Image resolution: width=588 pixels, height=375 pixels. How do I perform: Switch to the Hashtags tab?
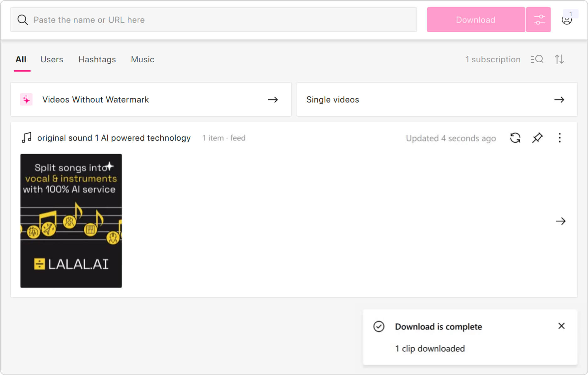click(x=97, y=59)
